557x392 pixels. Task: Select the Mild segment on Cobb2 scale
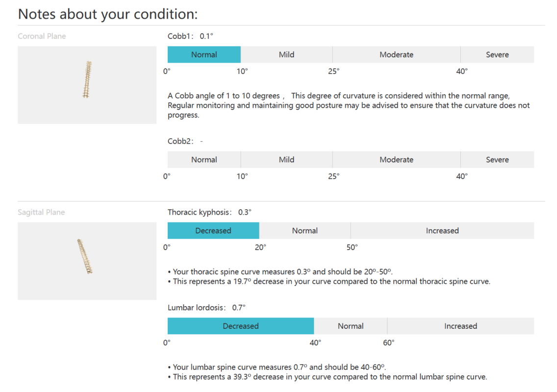[287, 159]
